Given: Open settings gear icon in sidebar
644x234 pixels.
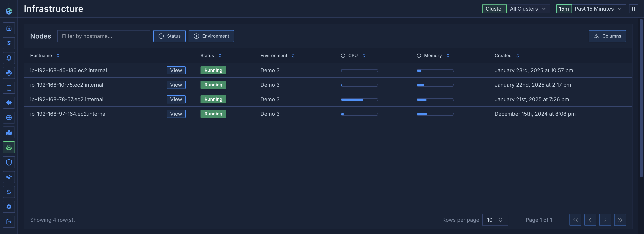Looking at the screenshot, I should [x=9, y=207].
